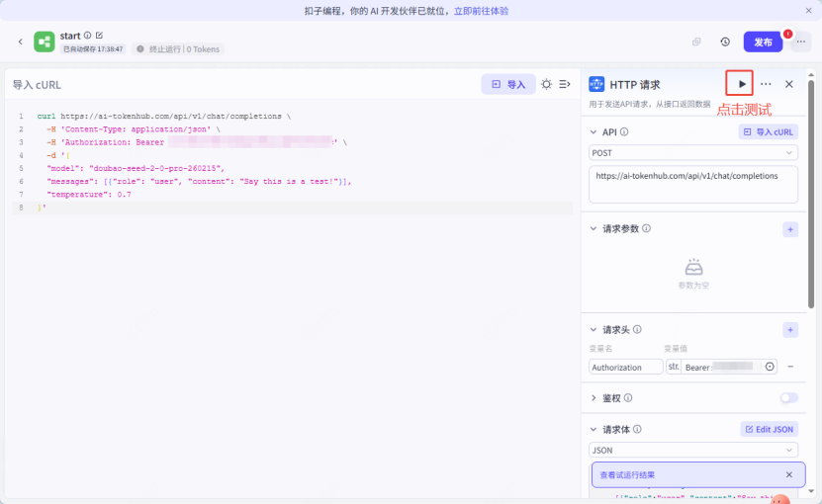This screenshot has height=504, width=822.
Task: Open the str. type selector
Action: (x=674, y=367)
